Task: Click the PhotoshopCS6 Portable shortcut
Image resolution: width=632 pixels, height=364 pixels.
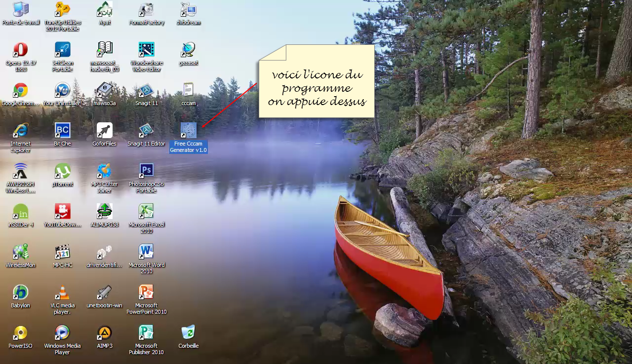Action: pyautogui.click(x=146, y=172)
